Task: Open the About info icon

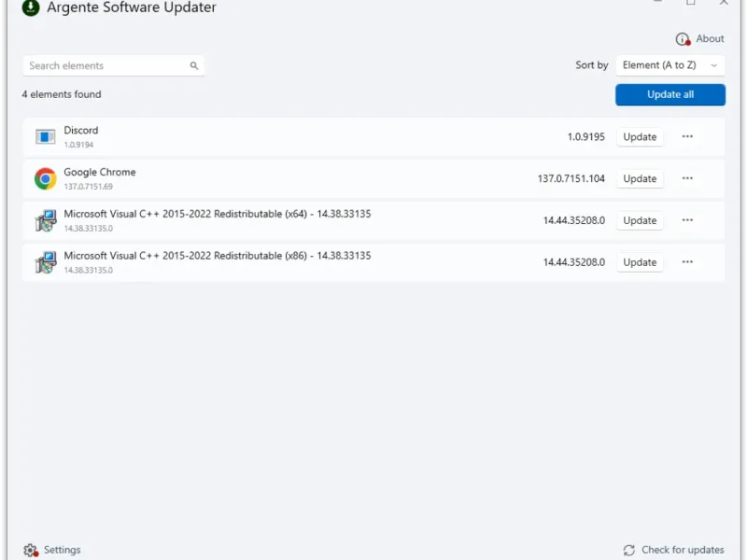Action: tap(683, 39)
